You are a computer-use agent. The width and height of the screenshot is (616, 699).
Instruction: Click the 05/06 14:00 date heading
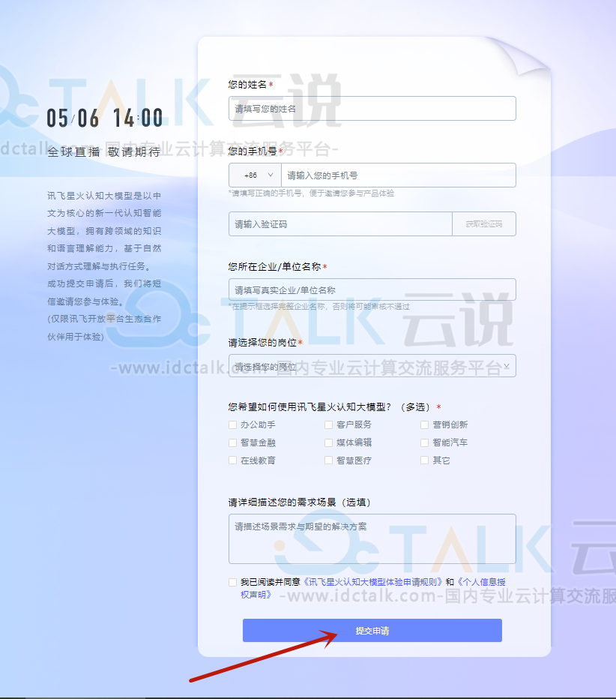(x=105, y=118)
